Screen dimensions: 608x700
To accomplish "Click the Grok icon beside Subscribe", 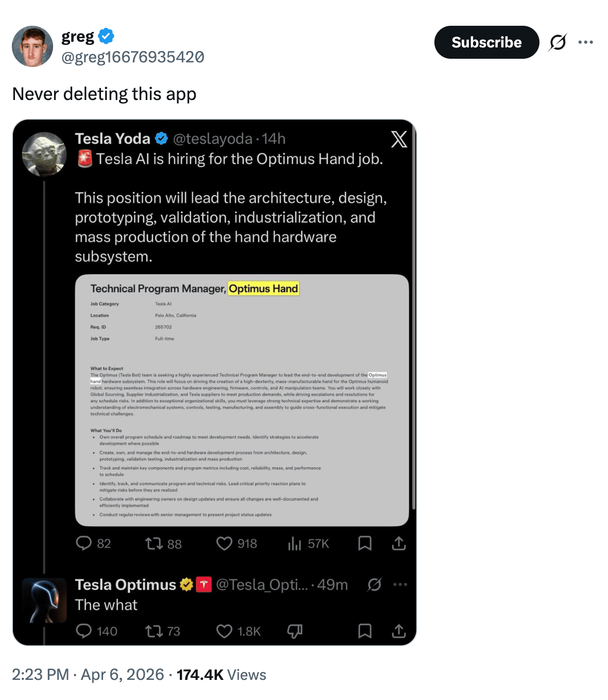I will click(x=558, y=42).
